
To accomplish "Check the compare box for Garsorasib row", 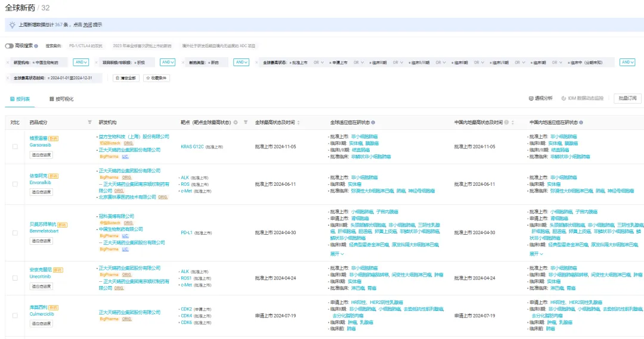I will click(x=15, y=147).
